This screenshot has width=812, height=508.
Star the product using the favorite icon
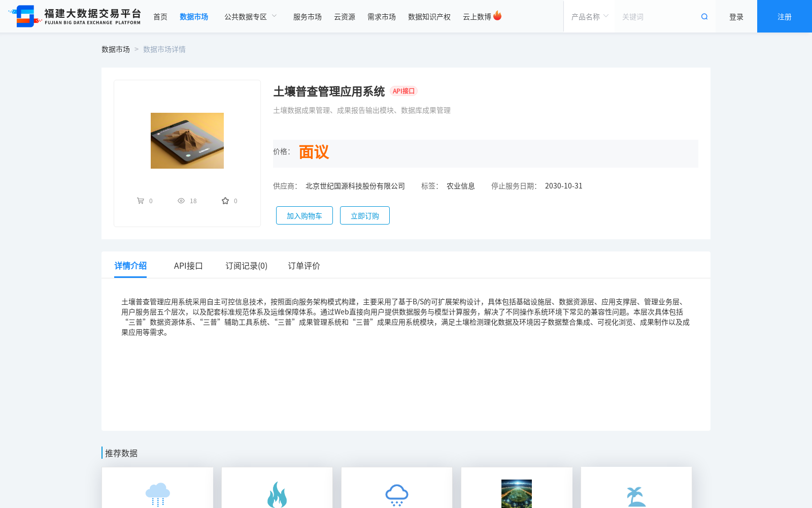[x=225, y=200]
